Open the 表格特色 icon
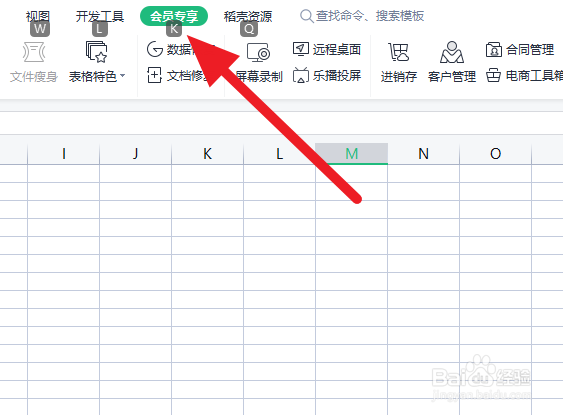The image size is (563, 415). tap(96, 52)
